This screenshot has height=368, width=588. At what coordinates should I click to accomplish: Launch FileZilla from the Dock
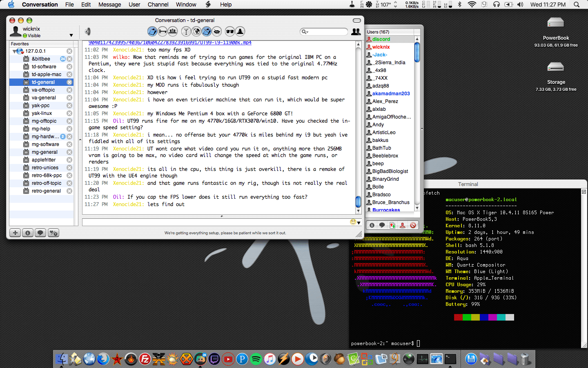[x=145, y=359]
